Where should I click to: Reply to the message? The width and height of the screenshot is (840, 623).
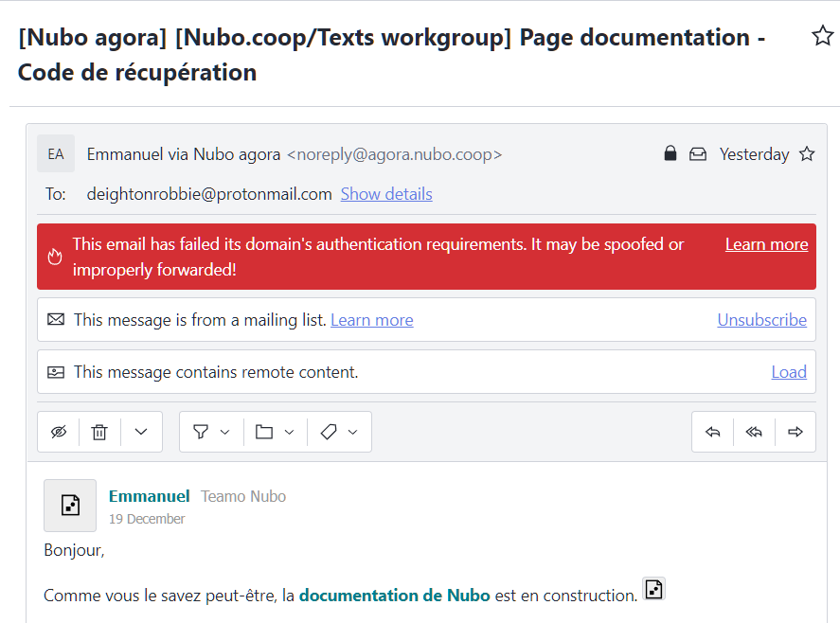712,432
